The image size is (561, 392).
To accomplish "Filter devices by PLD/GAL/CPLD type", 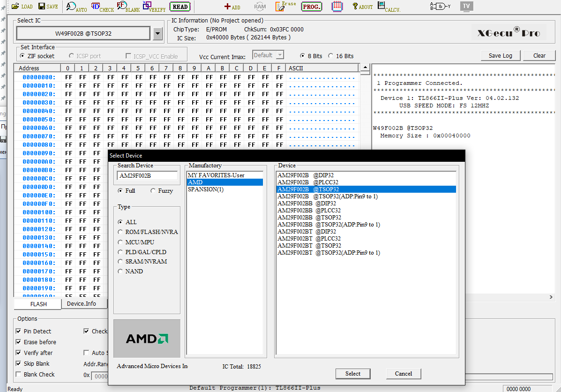I will click(142, 252).
